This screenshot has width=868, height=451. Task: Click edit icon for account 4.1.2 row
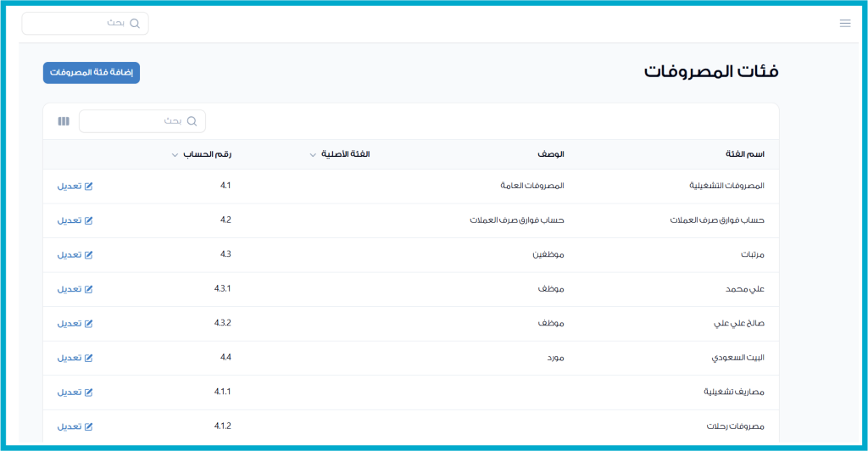pyautogui.click(x=88, y=426)
